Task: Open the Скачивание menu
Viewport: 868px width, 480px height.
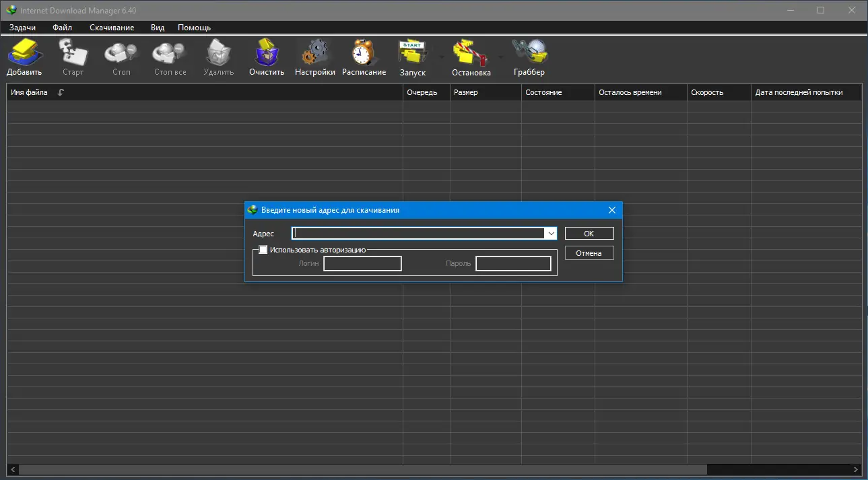Action: tap(112, 28)
